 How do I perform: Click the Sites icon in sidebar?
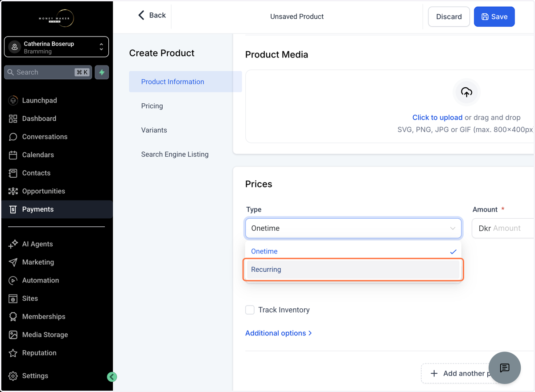pyautogui.click(x=13, y=298)
